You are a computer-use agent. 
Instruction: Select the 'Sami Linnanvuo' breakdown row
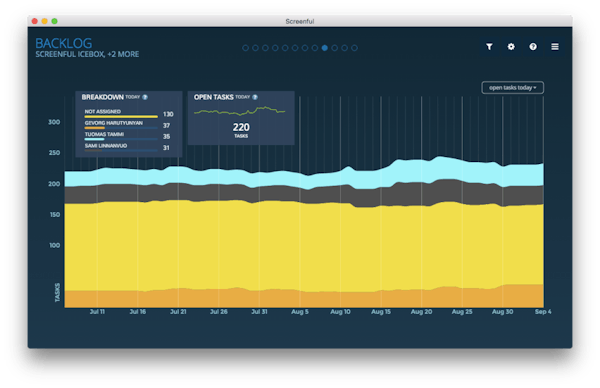[x=129, y=147]
